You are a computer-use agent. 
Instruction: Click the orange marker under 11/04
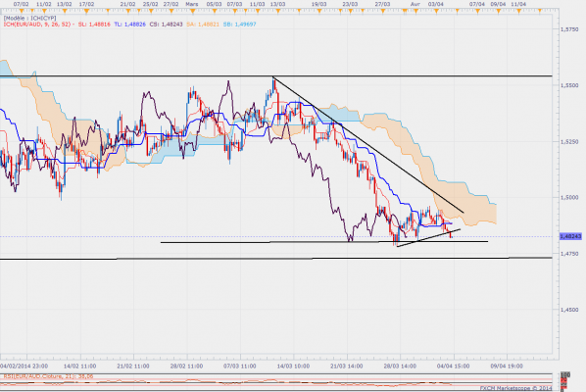[518, 12]
